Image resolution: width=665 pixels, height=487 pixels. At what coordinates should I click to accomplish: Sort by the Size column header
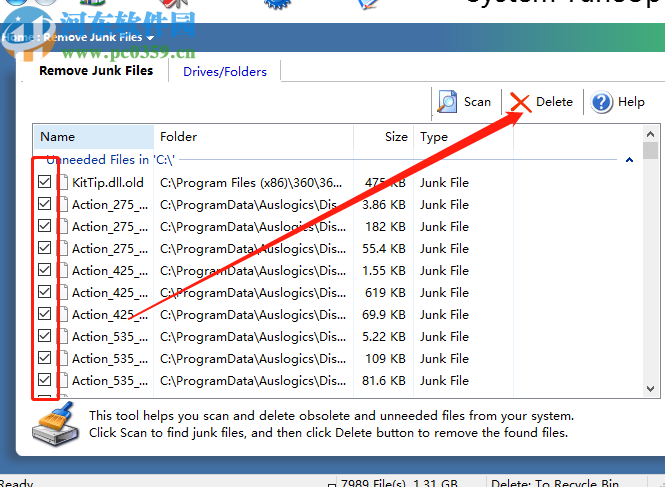(x=383, y=137)
